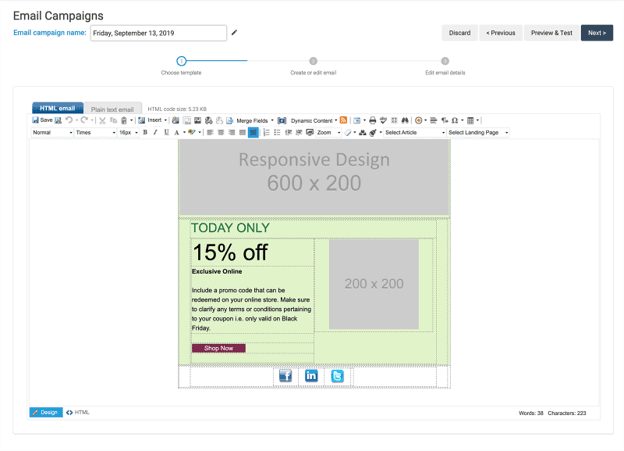Click the Discard button
The width and height of the screenshot is (624, 451).
tap(460, 33)
